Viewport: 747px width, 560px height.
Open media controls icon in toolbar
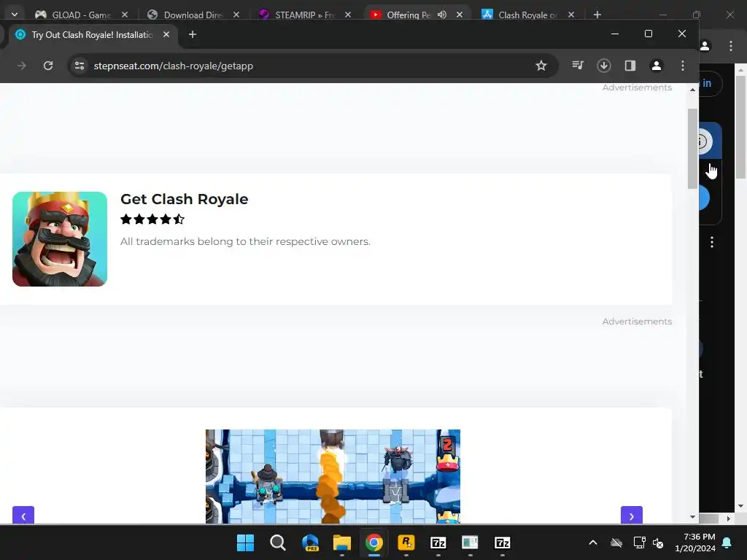pyautogui.click(x=578, y=65)
